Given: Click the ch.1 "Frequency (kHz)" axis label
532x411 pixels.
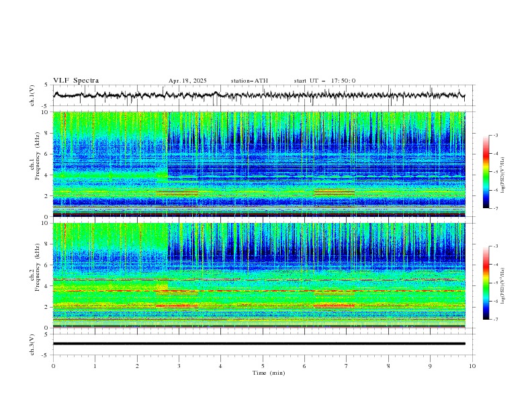Looking at the screenshot, I should click(x=38, y=157).
